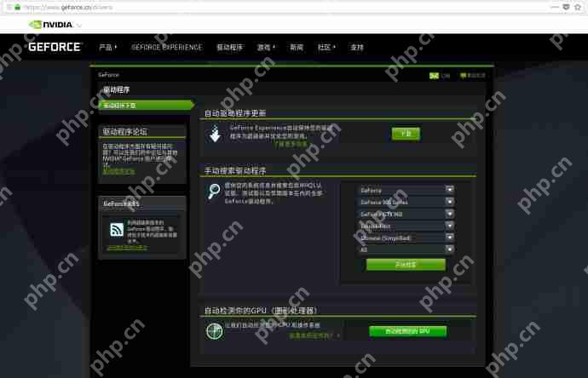This screenshot has height=378, width=588.
Task: Open the operating system dropdown (fourth)
Action: point(406,226)
